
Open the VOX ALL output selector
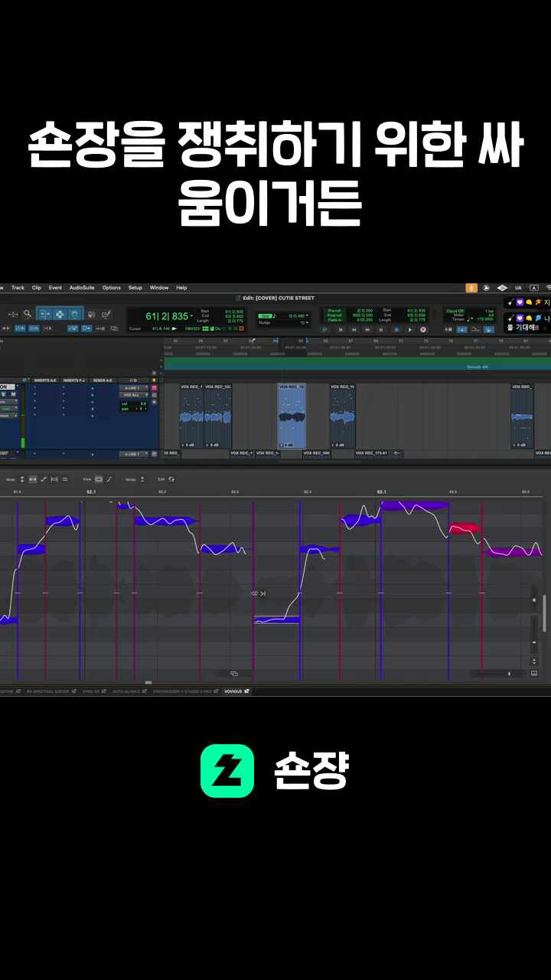point(134,394)
